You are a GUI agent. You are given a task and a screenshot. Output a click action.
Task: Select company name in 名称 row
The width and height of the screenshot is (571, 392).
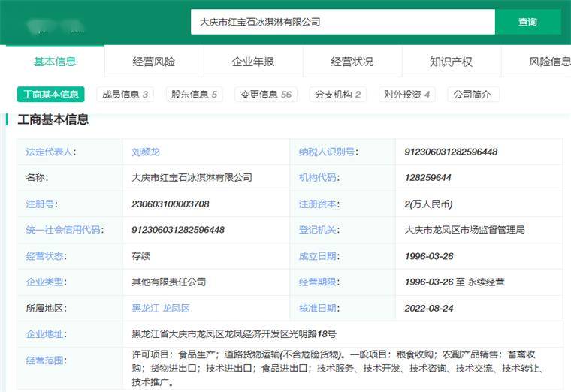click(x=192, y=178)
